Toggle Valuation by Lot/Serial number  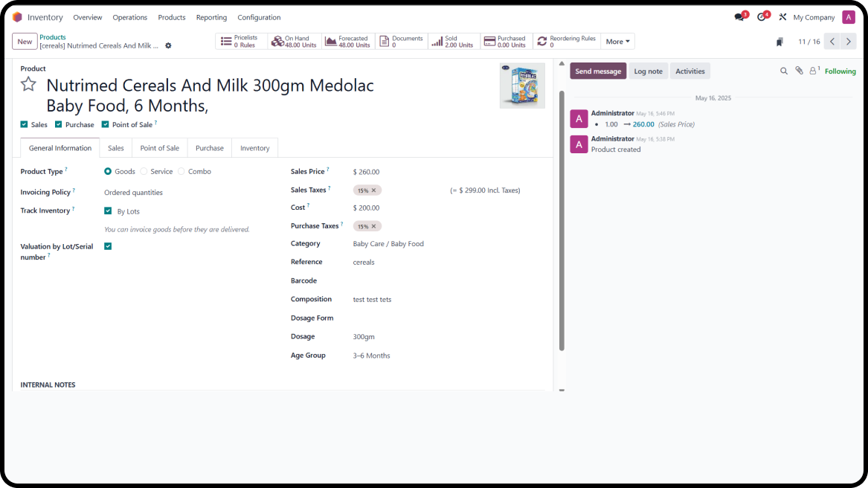pyautogui.click(x=108, y=245)
